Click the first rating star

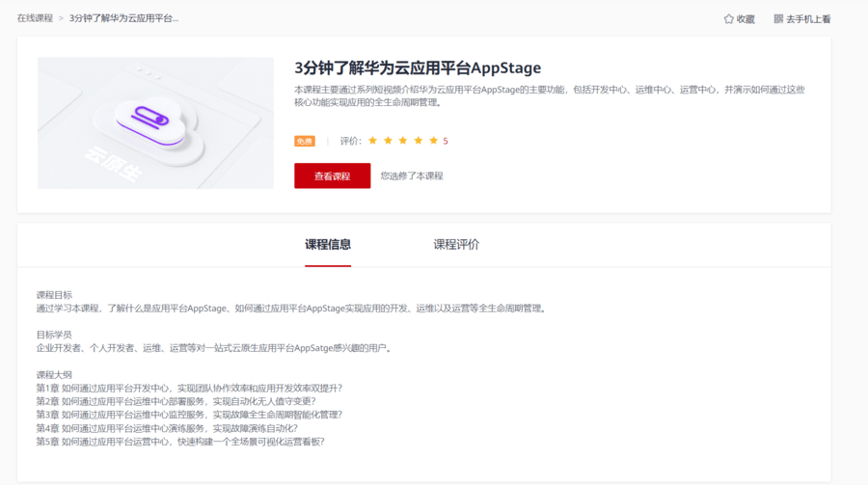[x=372, y=141]
